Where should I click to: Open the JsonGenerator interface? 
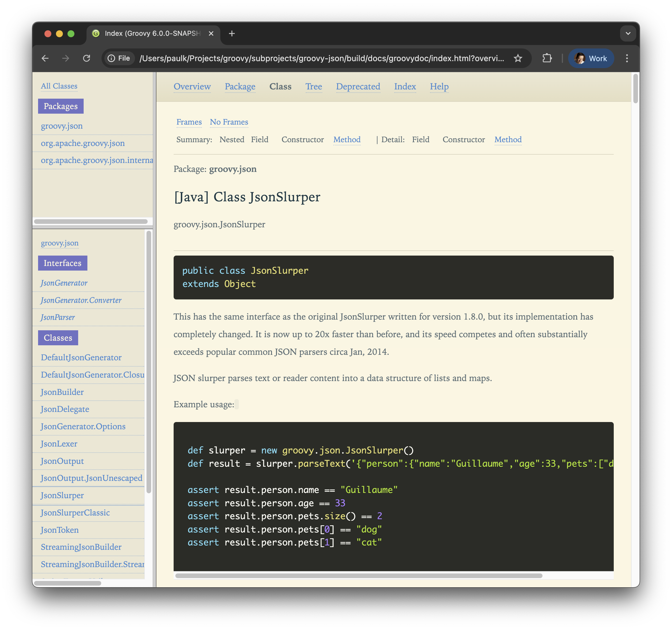(64, 283)
